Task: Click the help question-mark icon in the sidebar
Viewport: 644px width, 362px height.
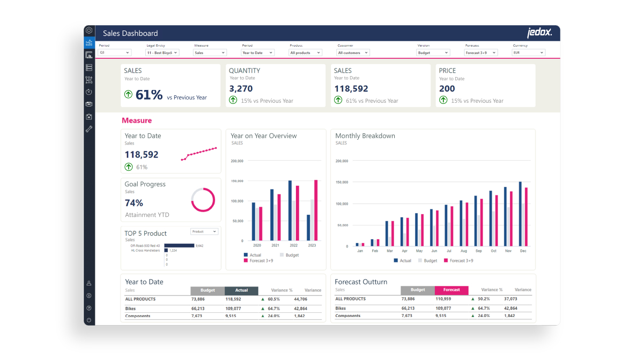Action: click(x=89, y=307)
